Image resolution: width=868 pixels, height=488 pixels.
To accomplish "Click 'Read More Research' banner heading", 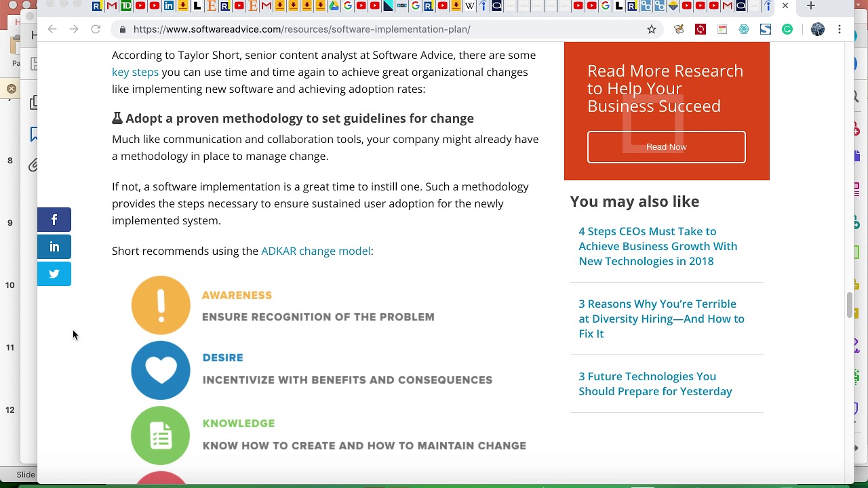I will (x=665, y=88).
